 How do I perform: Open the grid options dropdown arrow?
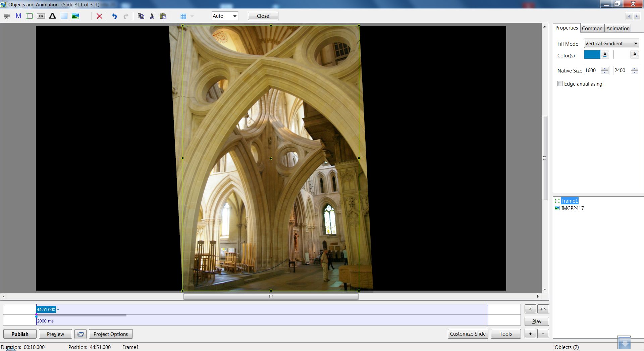(192, 16)
